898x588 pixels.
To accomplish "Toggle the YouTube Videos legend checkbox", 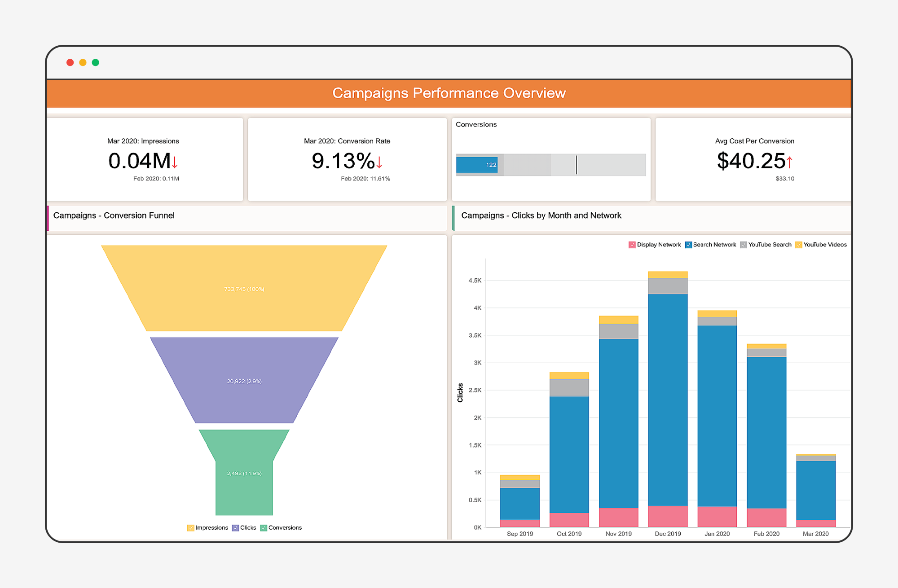I will [x=799, y=245].
